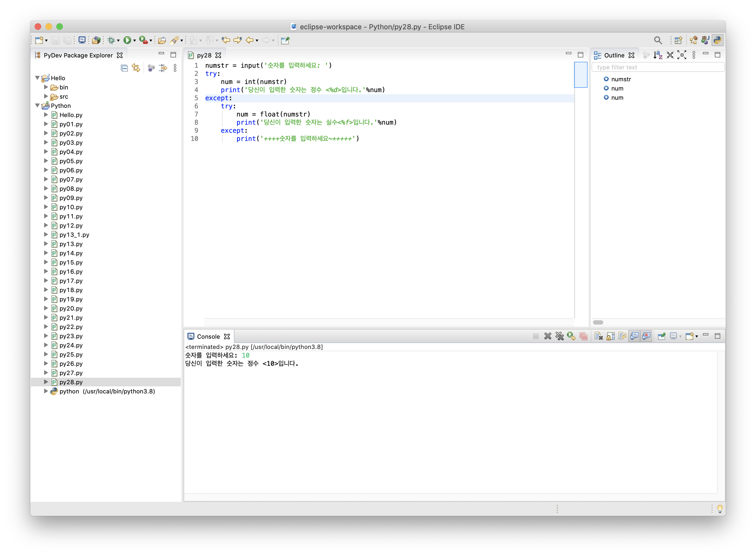Start the Debug bug icon
Image resolution: width=756 pixels, height=556 pixels.
coord(111,40)
